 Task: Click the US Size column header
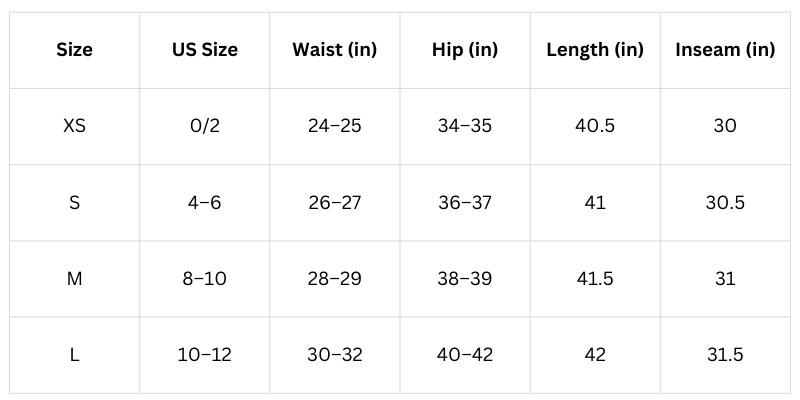pos(204,50)
